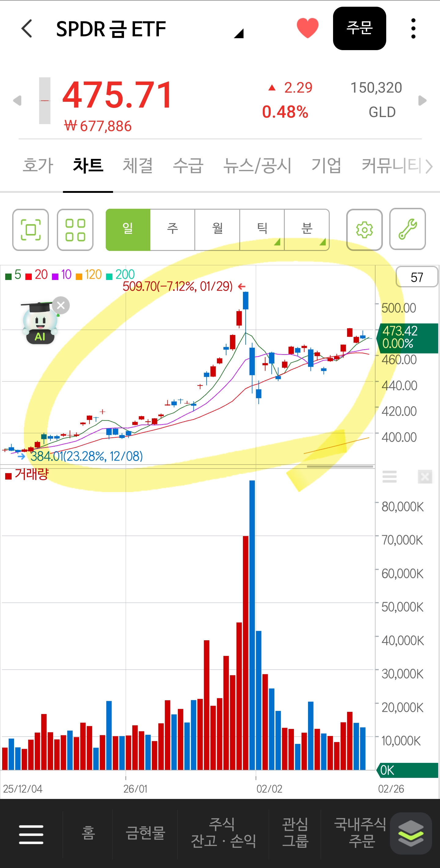This screenshot has height=868, width=440.
Task: Switch to the 호가 tab
Action: pyautogui.click(x=38, y=165)
